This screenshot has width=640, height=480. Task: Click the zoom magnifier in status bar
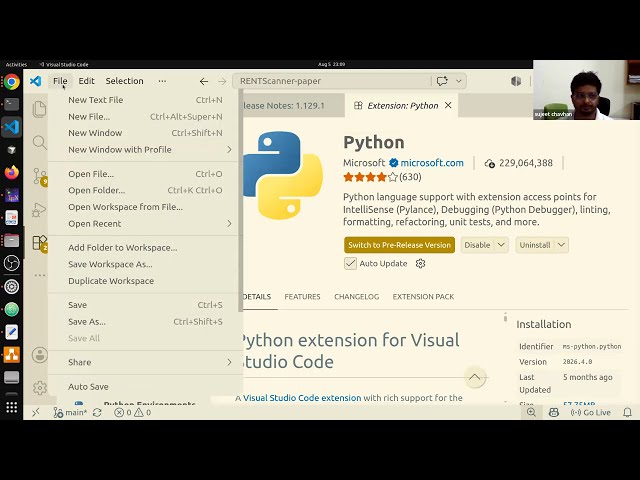pos(531,412)
